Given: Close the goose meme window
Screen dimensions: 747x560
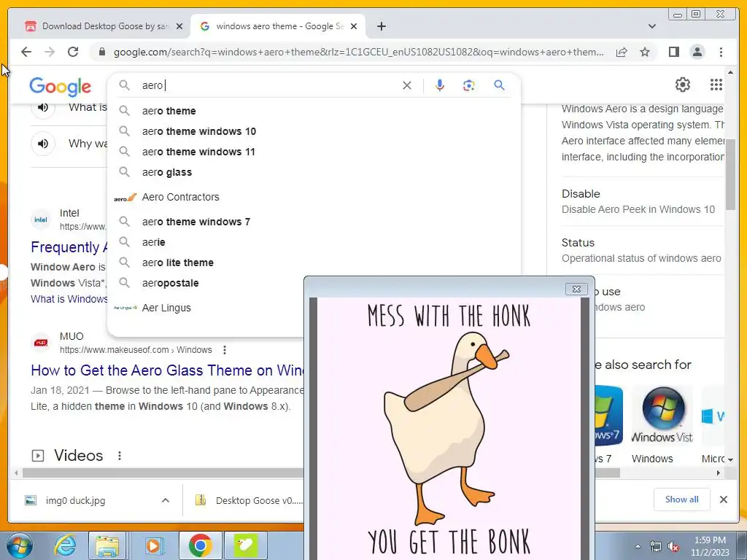Looking at the screenshot, I should [576, 289].
